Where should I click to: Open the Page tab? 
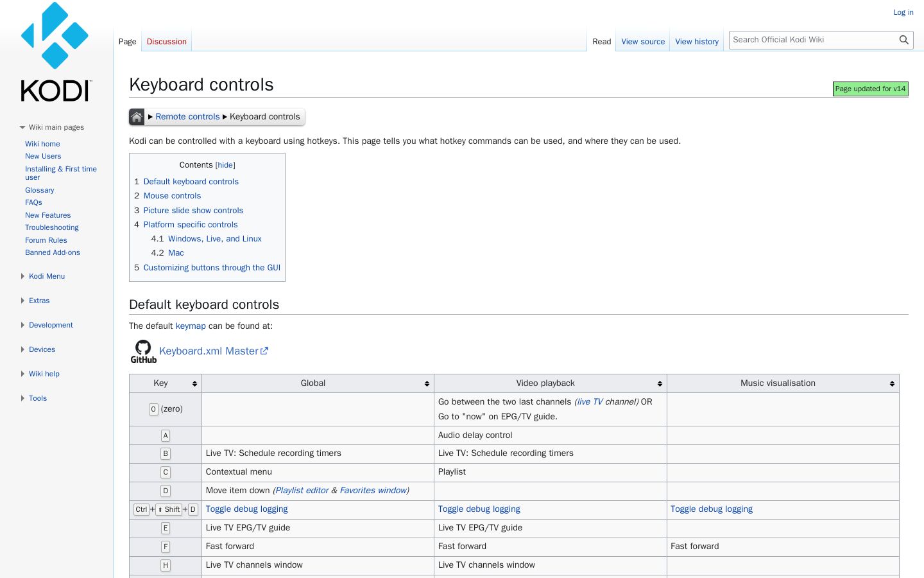(x=127, y=42)
